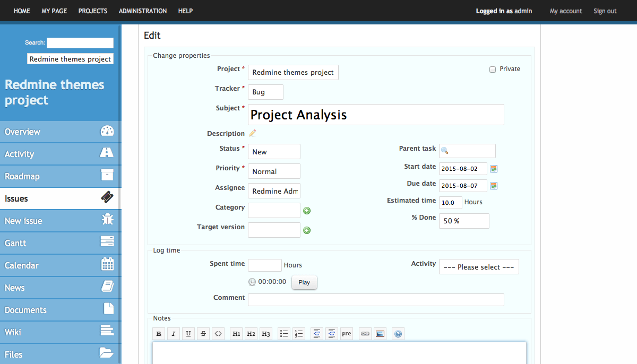Screen dimensions: 637x364
Task: Click the Gantt chart icon in sidebar
Action: click(x=107, y=242)
